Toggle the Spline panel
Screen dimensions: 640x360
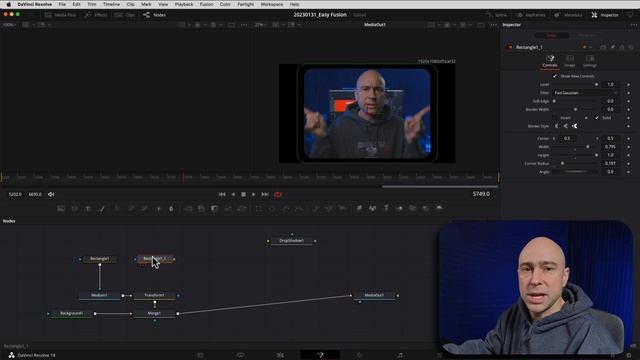496,15
